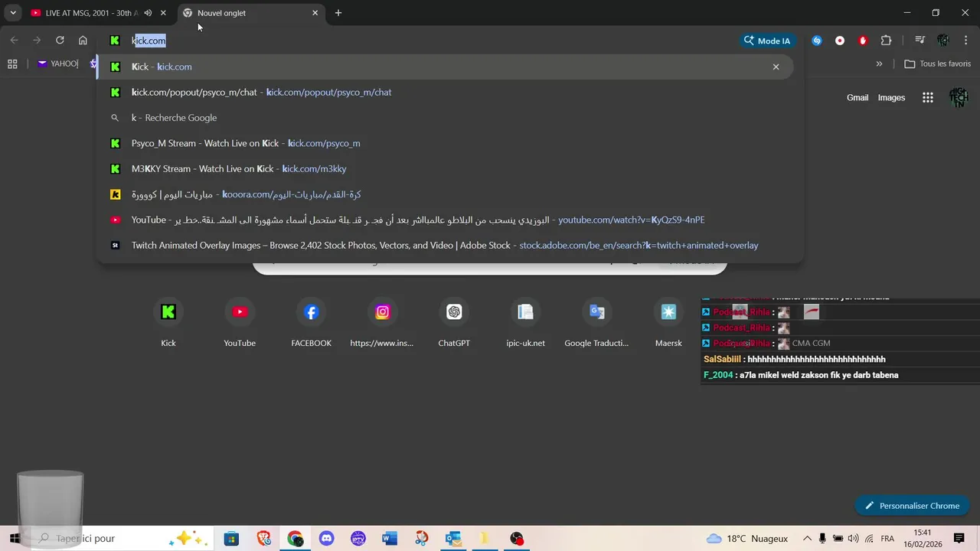
Task: Open Outlook from the taskbar
Action: coord(453,539)
